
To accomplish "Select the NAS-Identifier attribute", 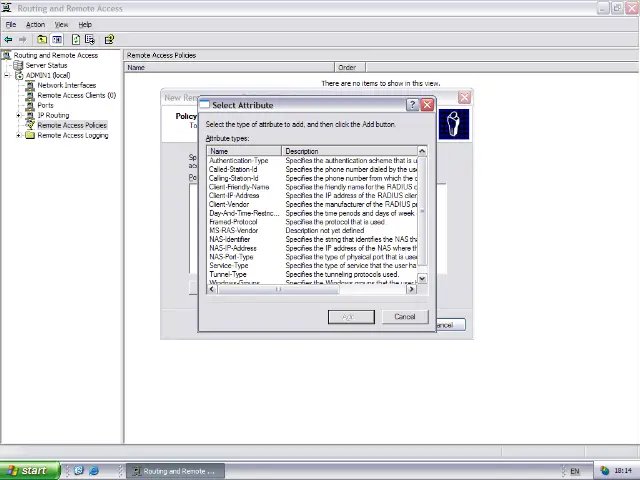I will 229,240.
